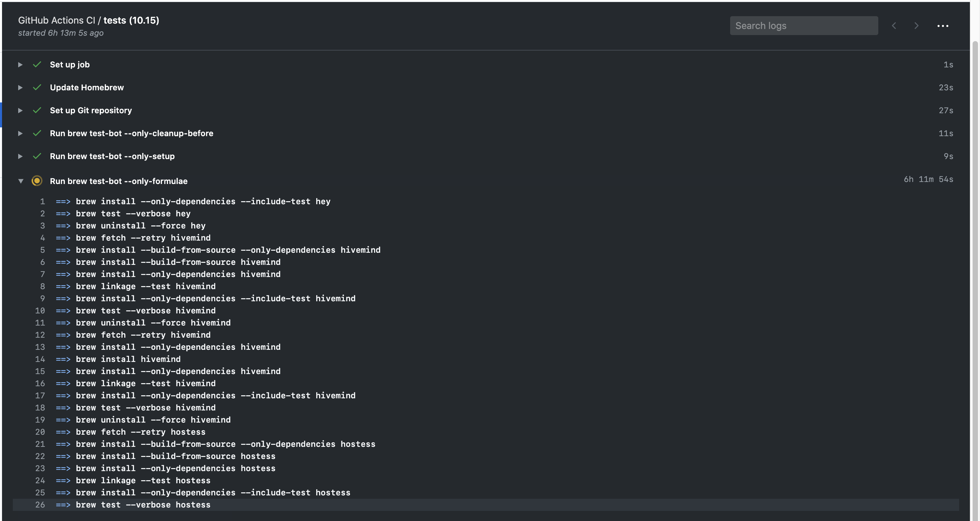Viewport: 980px width, 521px height.
Task: Open the Set up Git repository title
Action: point(91,110)
